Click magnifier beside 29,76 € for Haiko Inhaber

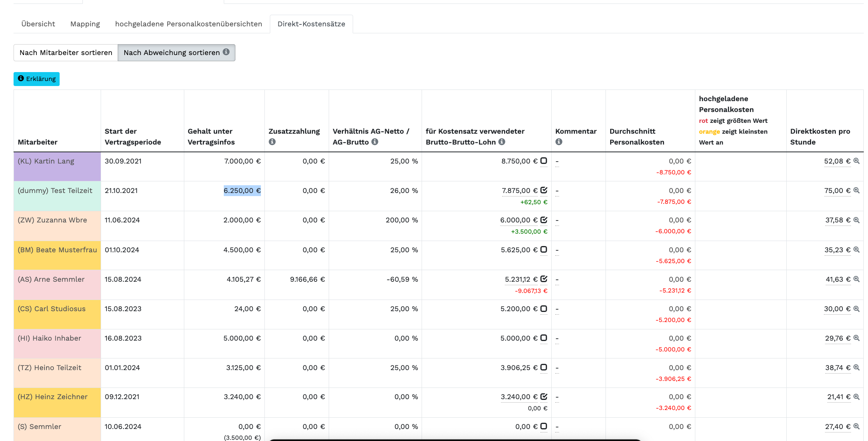pyautogui.click(x=856, y=338)
